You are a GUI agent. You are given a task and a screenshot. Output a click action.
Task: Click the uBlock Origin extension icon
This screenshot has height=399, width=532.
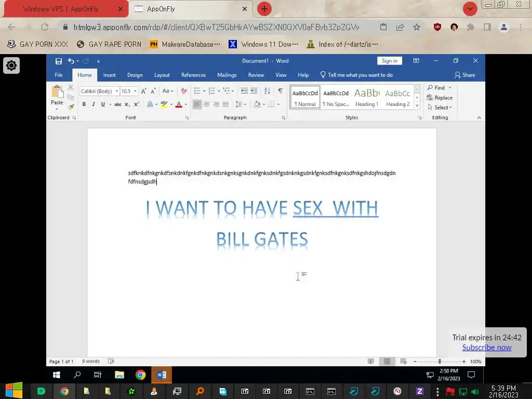click(437, 27)
